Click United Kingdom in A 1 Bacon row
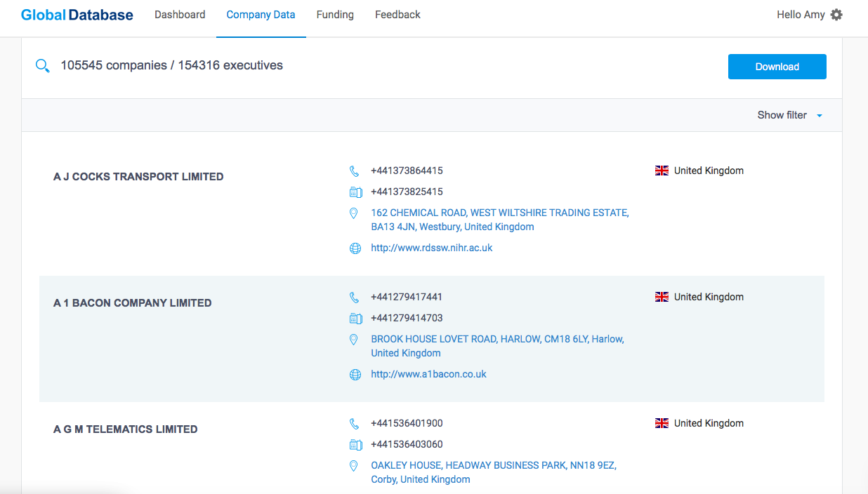Image resolution: width=868 pixels, height=494 pixels. coord(709,297)
